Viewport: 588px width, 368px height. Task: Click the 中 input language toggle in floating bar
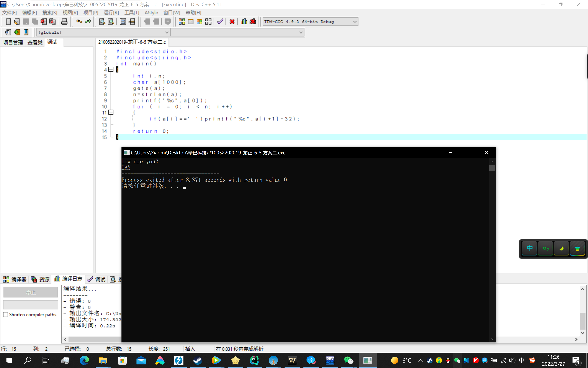coord(529,248)
